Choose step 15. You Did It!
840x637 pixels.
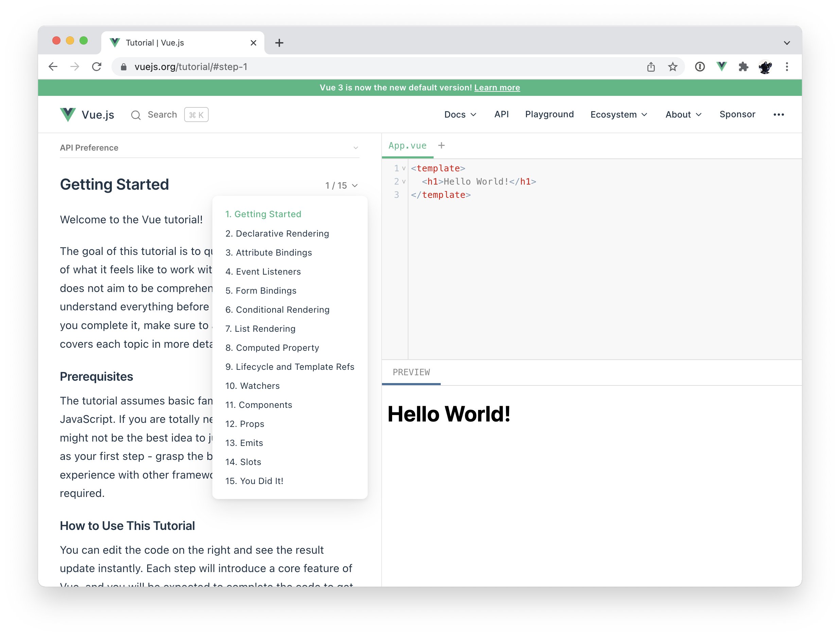254,481
